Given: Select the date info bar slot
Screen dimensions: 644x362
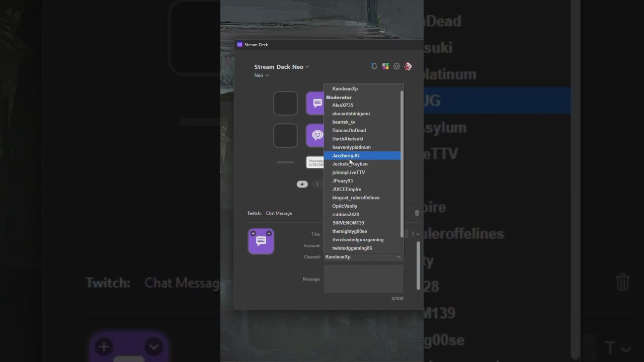Looking at the screenshot, I should coord(315,162).
